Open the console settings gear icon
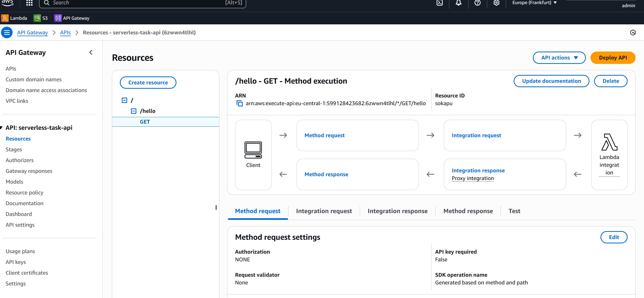644x298 pixels. coord(497,3)
